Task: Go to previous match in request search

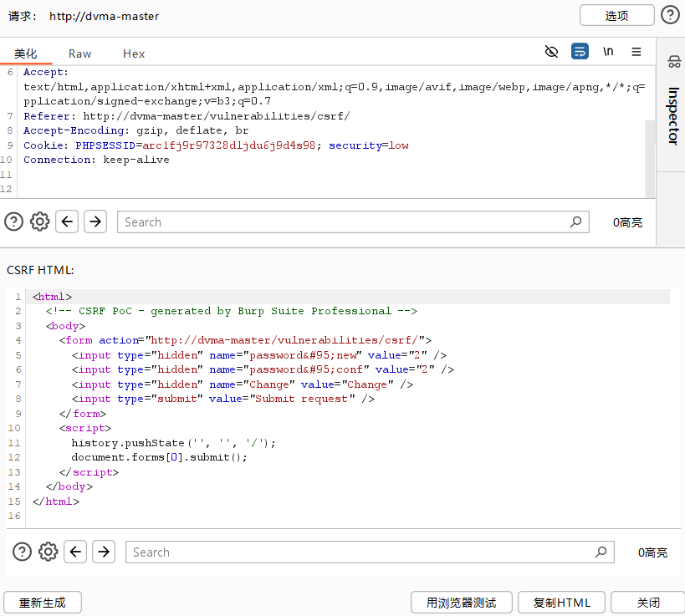Action: point(67,221)
